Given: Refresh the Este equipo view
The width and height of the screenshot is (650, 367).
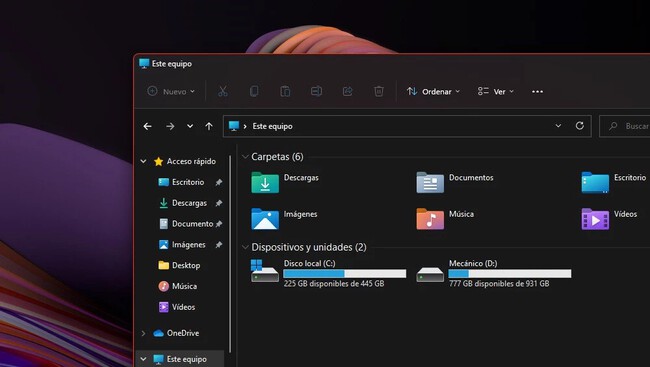Looking at the screenshot, I should 580,126.
